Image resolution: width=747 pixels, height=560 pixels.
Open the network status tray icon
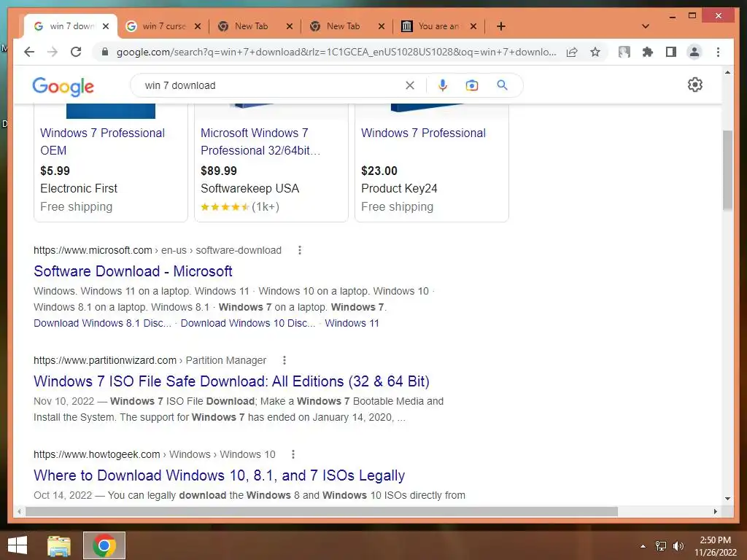point(661,546)
